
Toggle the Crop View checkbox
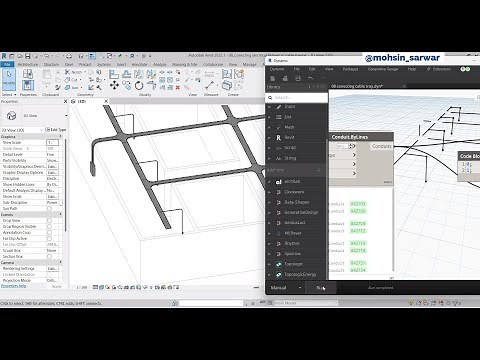pos(49,221)
